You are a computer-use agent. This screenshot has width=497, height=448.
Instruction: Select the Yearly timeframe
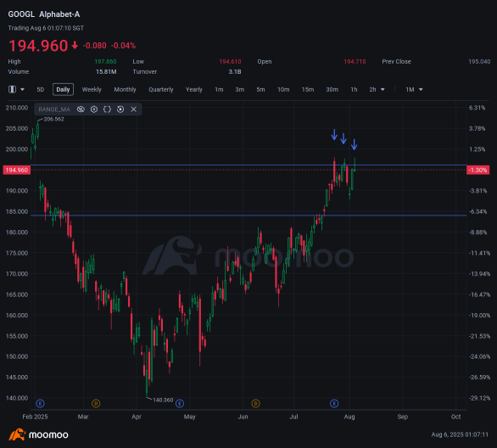coord(194,90)
